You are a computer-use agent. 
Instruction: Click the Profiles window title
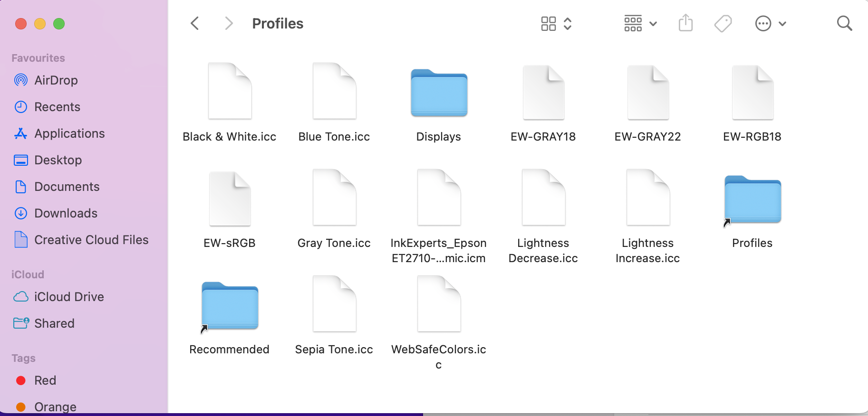[278, 23]
